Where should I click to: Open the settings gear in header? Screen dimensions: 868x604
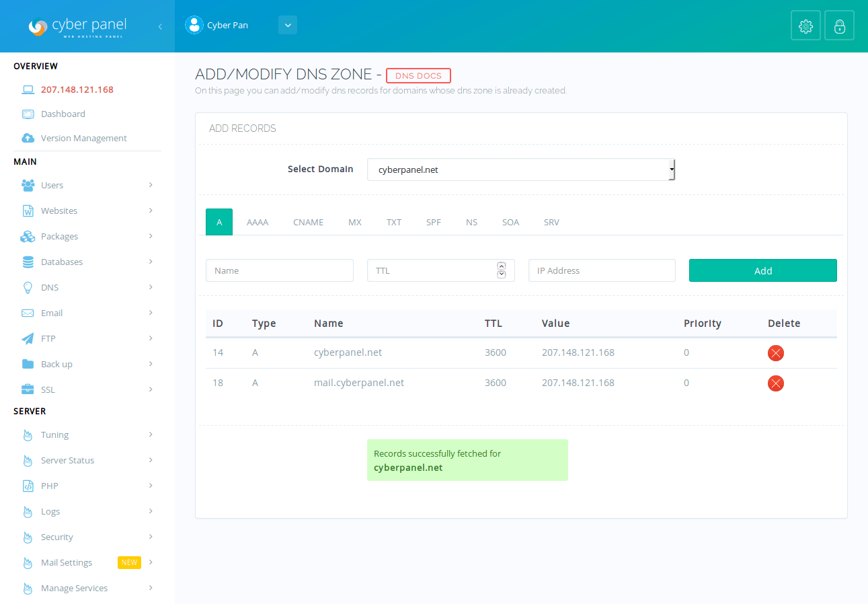[x=805, y=26]
